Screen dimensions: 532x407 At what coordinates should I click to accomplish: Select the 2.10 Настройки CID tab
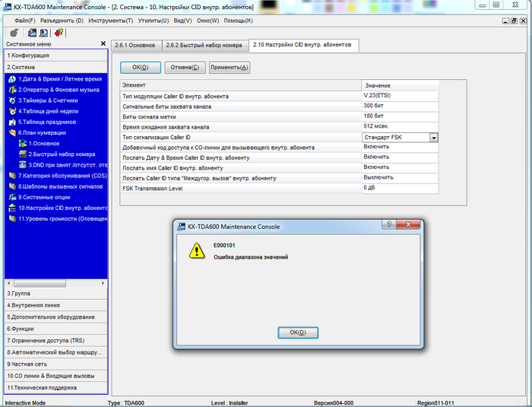point(302,45)
